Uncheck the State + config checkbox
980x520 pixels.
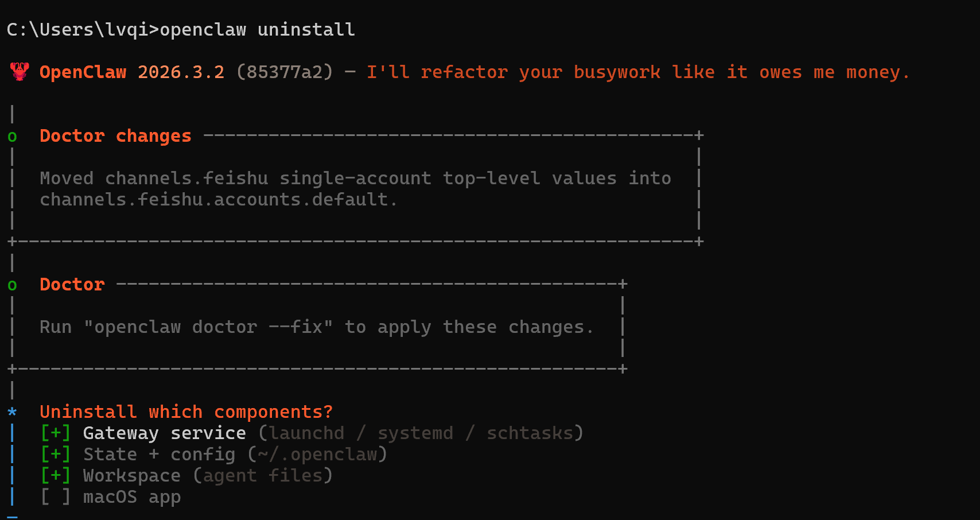pyautogui.click(x=56, y=455)
